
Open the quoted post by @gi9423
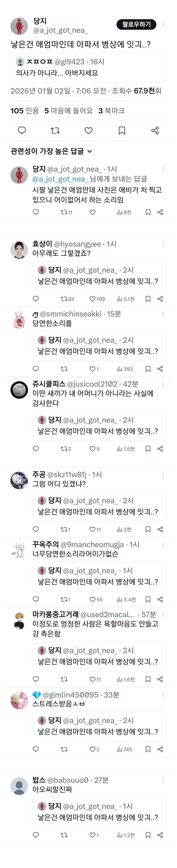point(88,67)
